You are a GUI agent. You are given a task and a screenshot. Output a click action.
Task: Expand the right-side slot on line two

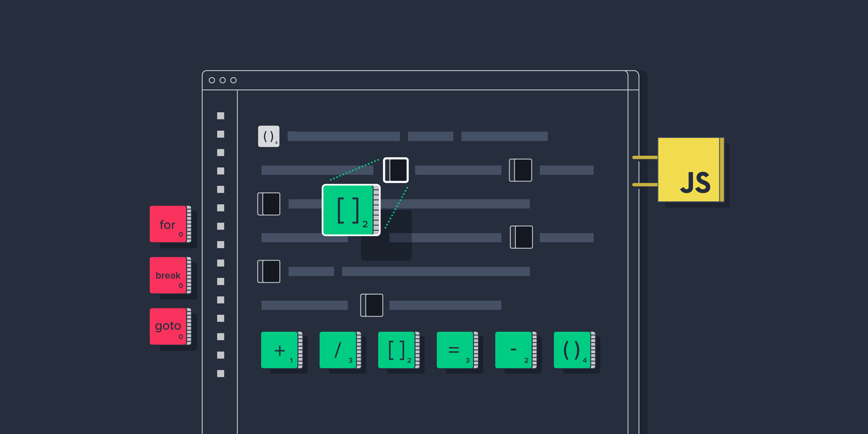(x=520, y=170)
